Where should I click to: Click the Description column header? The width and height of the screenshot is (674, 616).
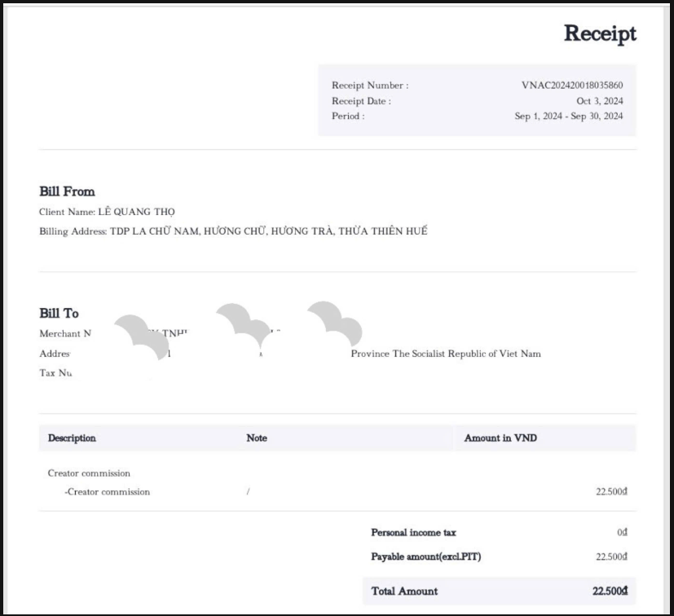(x=72, y=438)
